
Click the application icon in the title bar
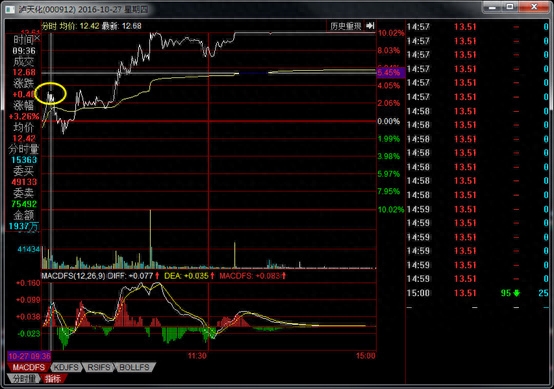click(x=10, y=10)
